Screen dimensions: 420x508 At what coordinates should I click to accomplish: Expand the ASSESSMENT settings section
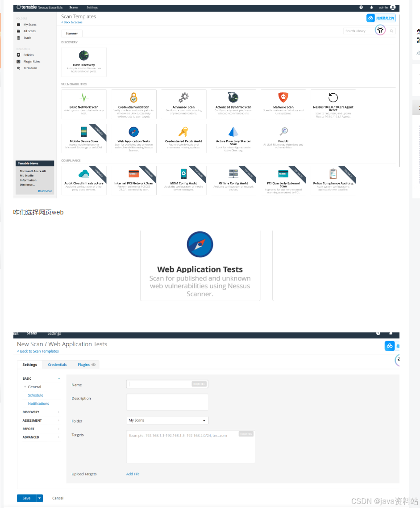pyautogui.click(x=41, y=420)
